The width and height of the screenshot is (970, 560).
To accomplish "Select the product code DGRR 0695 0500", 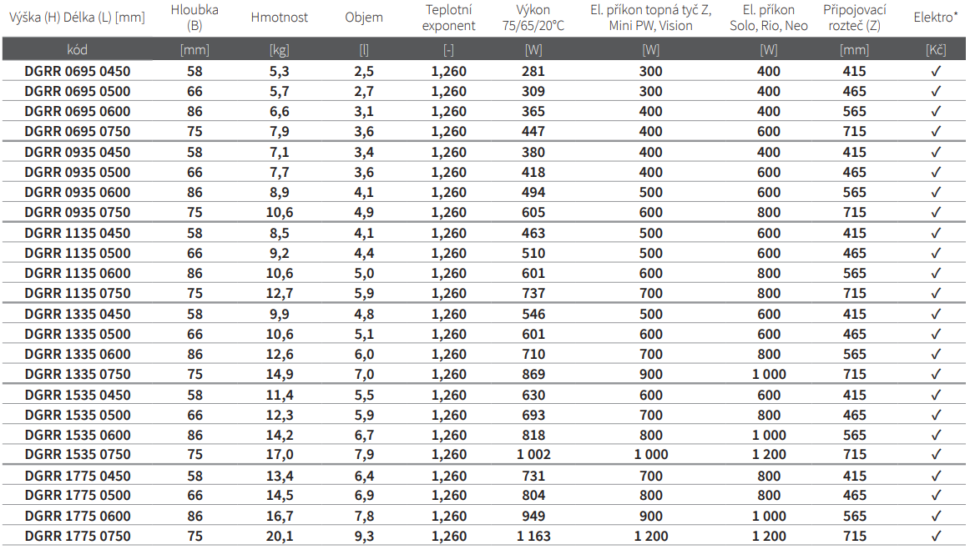I will tap(78, 92).
